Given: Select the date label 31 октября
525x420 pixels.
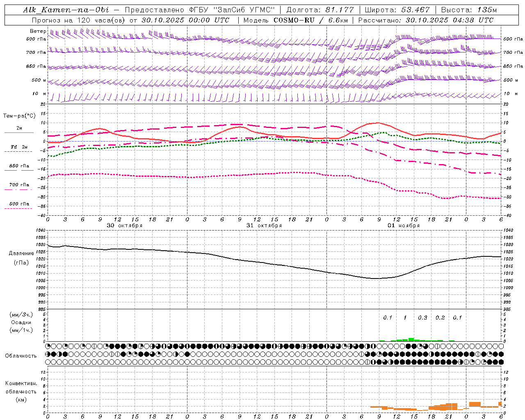Looking at the screenshot, I should pos(264,226).
